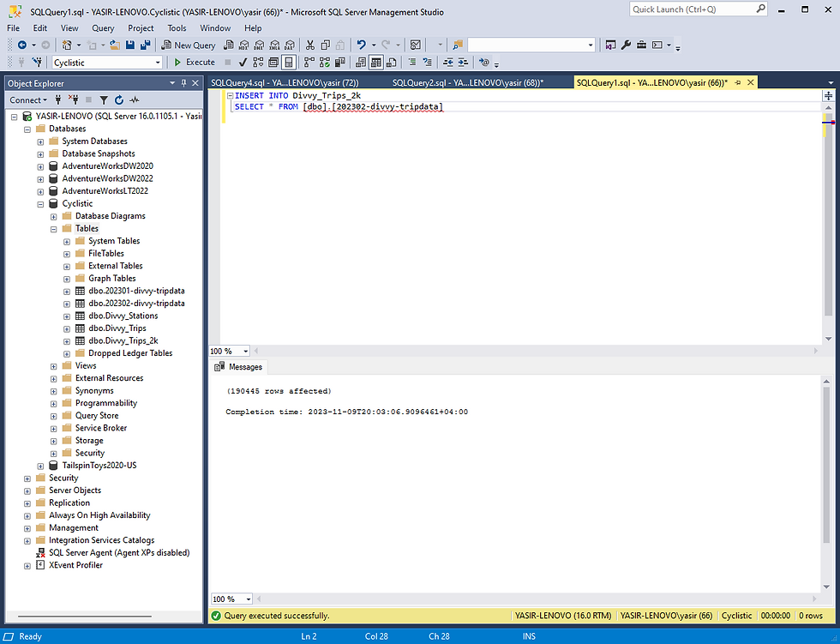Image resolution: width=840 pixels, height=644 pixels.
Task: Select the Messages results tab
Action: click(238, 367)
